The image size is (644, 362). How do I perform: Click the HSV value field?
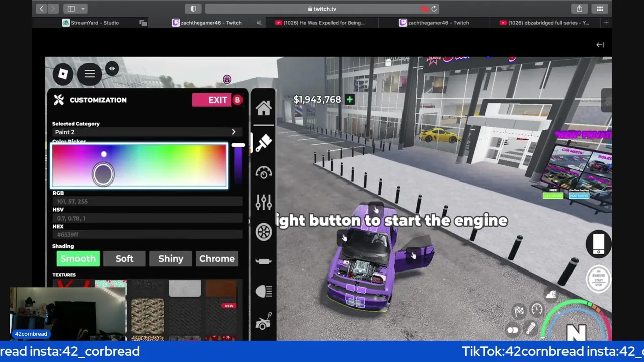pyautogui.click(x=147, y=218)
